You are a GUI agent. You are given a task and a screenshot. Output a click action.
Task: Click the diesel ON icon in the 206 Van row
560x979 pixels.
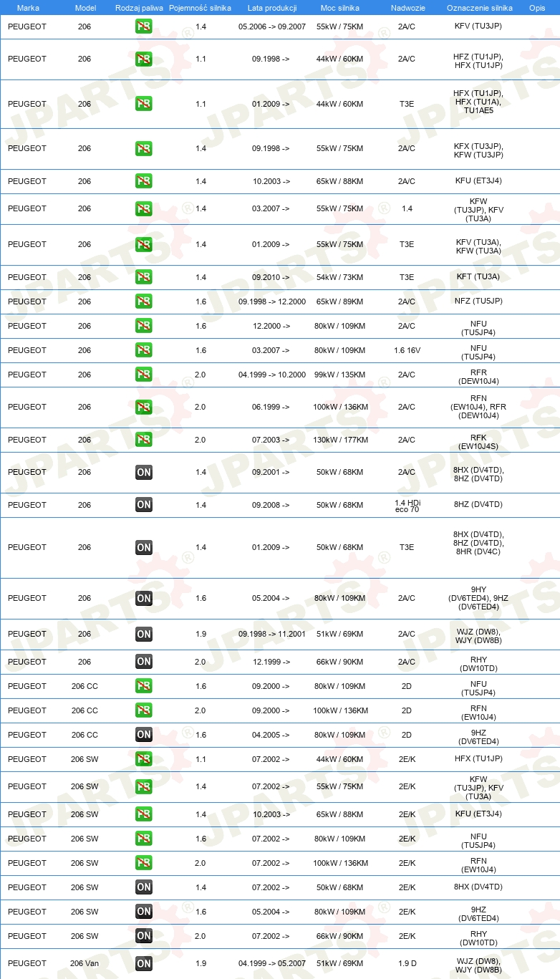pos(144,963)
